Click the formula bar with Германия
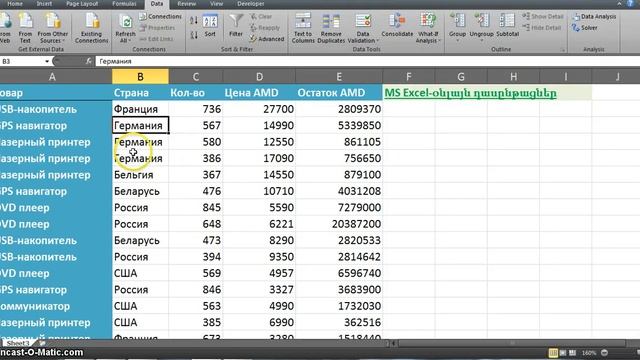The height and width of the screenshot is (360, 640). 367,61
